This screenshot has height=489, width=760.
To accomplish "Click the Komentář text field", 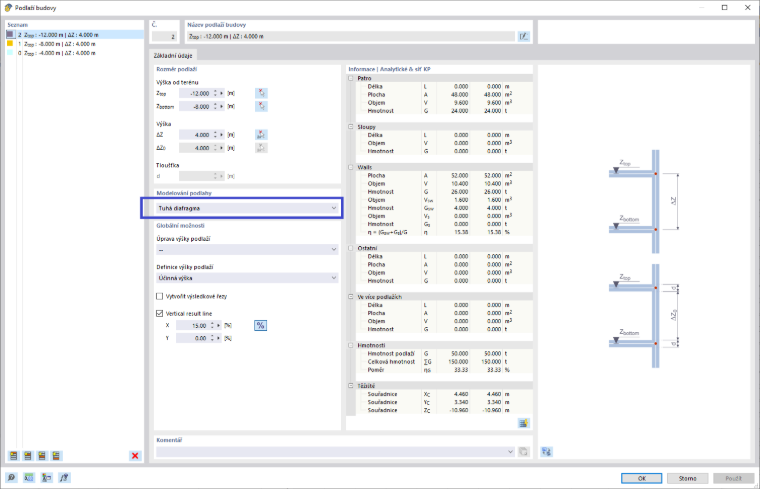I will 331,452.
